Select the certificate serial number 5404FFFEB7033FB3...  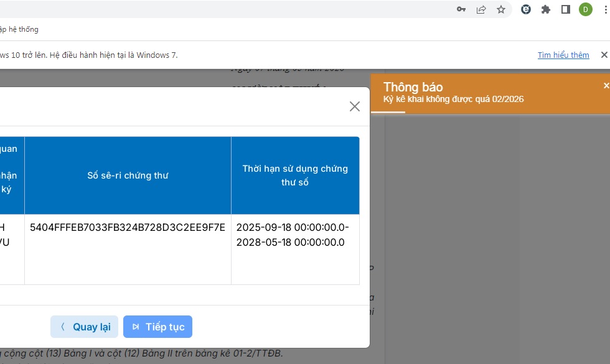128,227
